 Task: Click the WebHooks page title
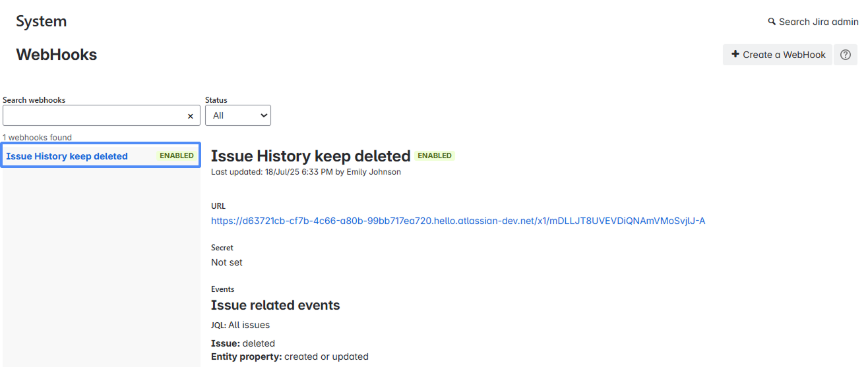coord(56,55)
